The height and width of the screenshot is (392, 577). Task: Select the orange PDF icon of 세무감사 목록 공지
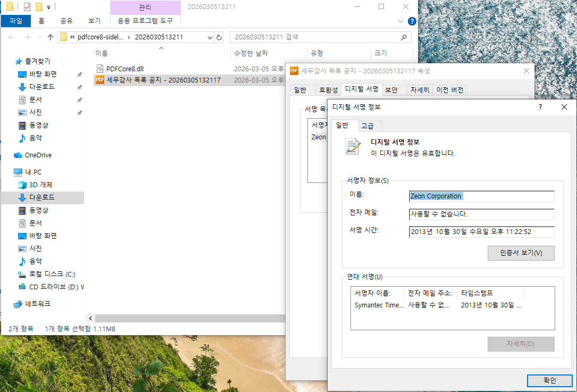(100, 80)
